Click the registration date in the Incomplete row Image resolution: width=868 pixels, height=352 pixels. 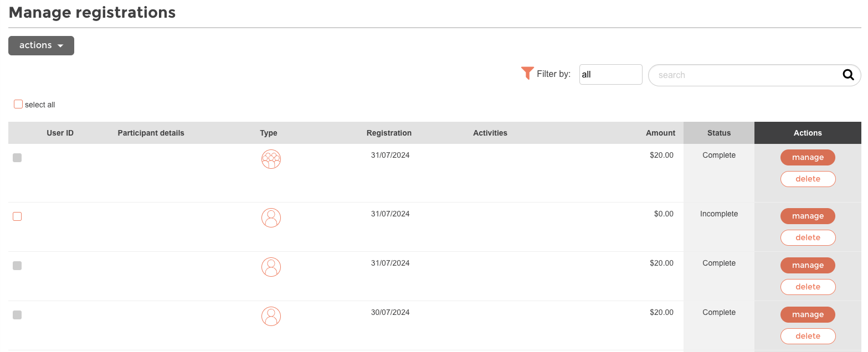(391, 214)
